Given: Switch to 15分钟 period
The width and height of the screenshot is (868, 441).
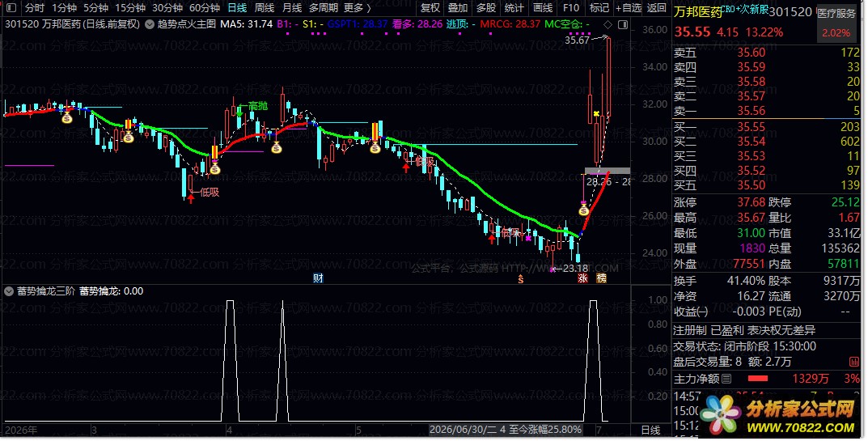Looking at the screenshot, I should [x=130, y=8].
